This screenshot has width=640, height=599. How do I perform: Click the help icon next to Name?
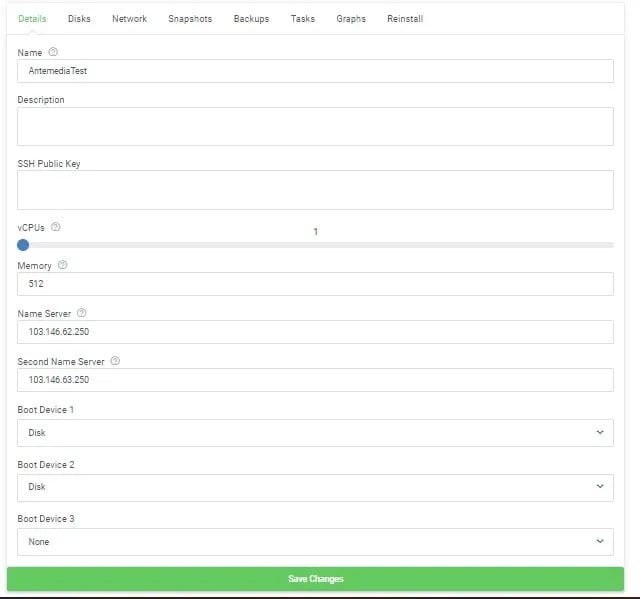tap(53, 52)
